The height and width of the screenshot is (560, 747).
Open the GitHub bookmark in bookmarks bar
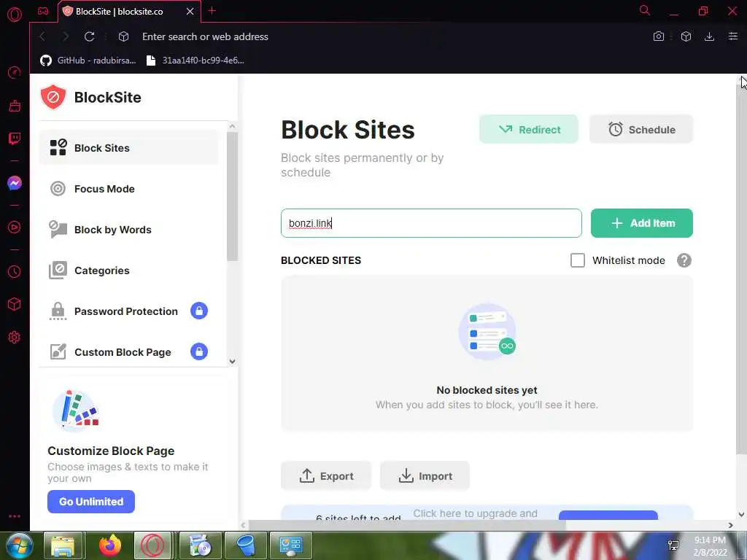[x=88, y=61]
